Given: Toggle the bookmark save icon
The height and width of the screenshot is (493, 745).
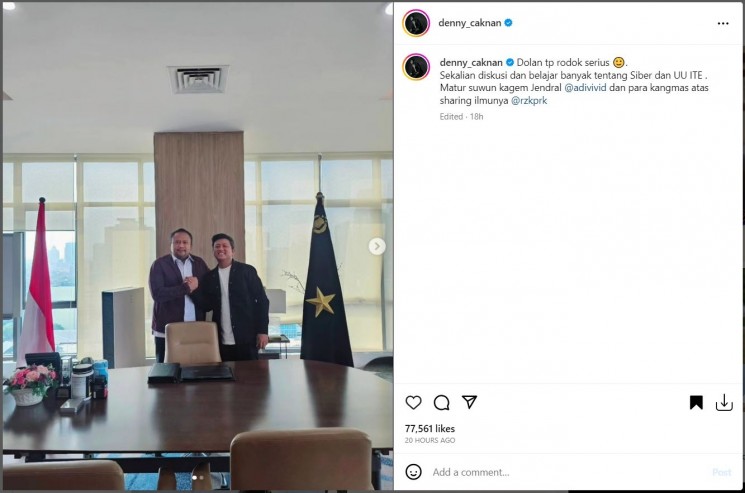Looking at the screenshot, I should click(696, 402).
